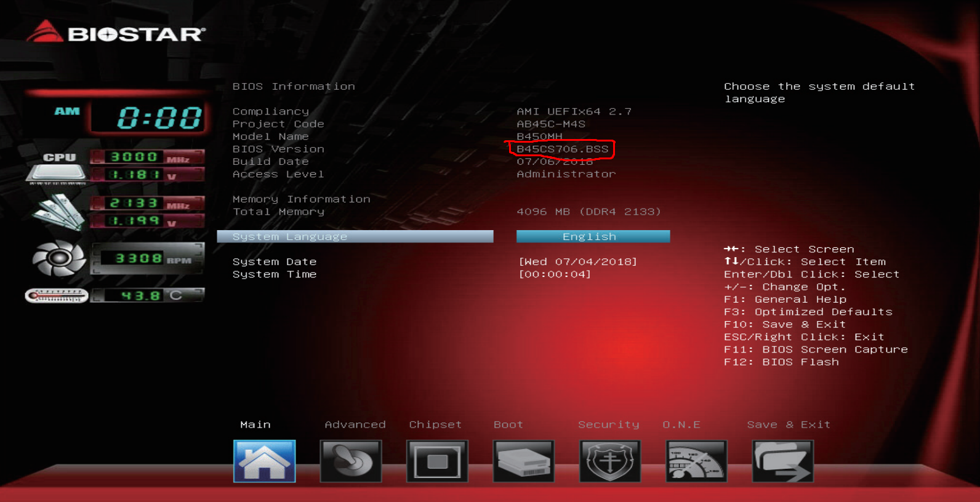Switch to the O.N.E tab label
The width and height of the screenshot is (980, 502).
[681, 424]
